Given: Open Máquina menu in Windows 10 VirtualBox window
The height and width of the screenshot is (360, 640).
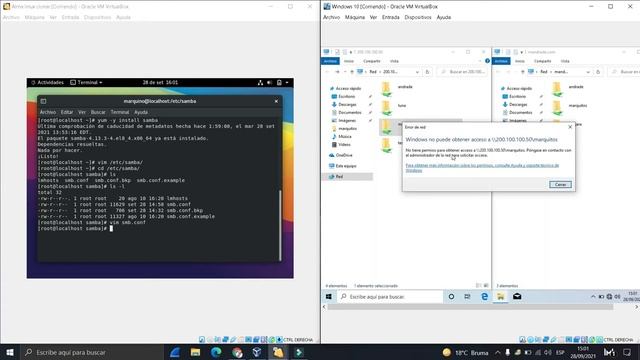Looking at the screenshot, I should (355, 17).
